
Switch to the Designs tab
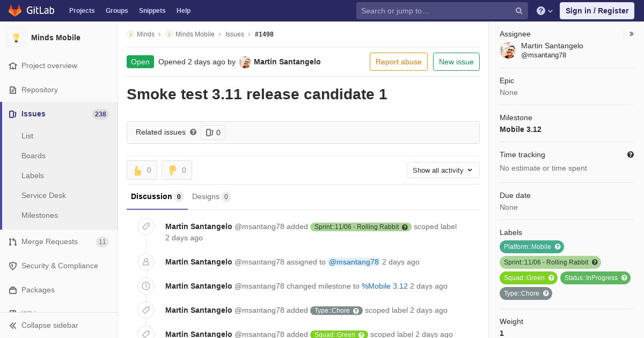211,196
